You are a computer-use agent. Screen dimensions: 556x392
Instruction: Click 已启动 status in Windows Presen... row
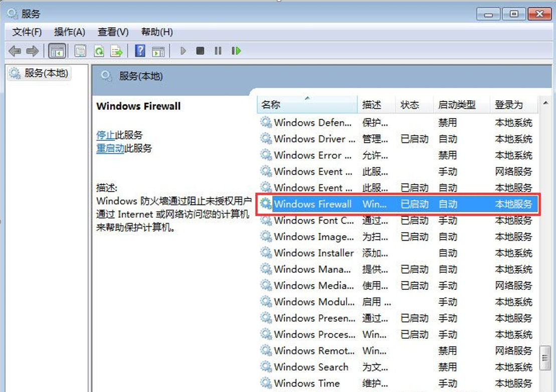[415, 318]
